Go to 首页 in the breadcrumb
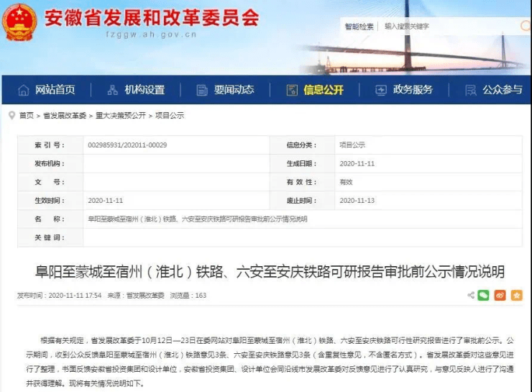This screenshot has width=532, height=392. [x=26, y=115]
